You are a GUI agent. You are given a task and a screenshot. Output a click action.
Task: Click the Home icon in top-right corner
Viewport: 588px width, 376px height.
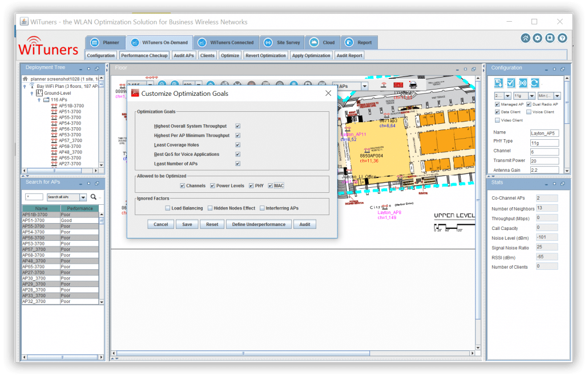(525, 38)
